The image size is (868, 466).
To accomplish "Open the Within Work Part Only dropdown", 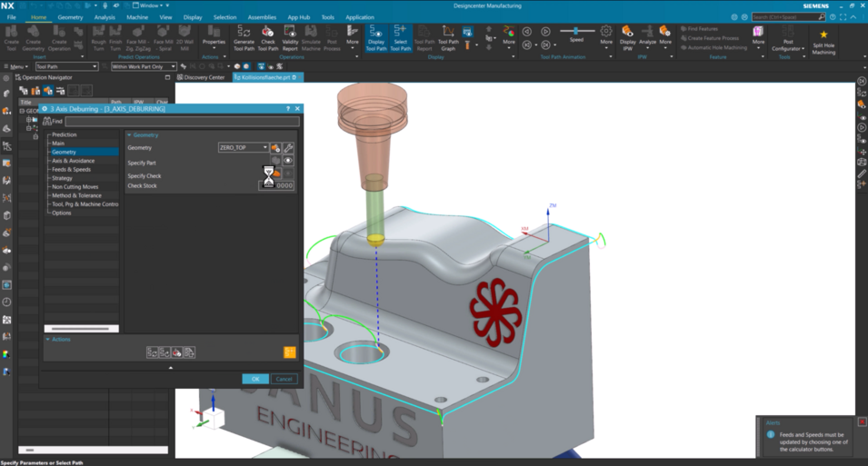I will (x=144, y=66).
